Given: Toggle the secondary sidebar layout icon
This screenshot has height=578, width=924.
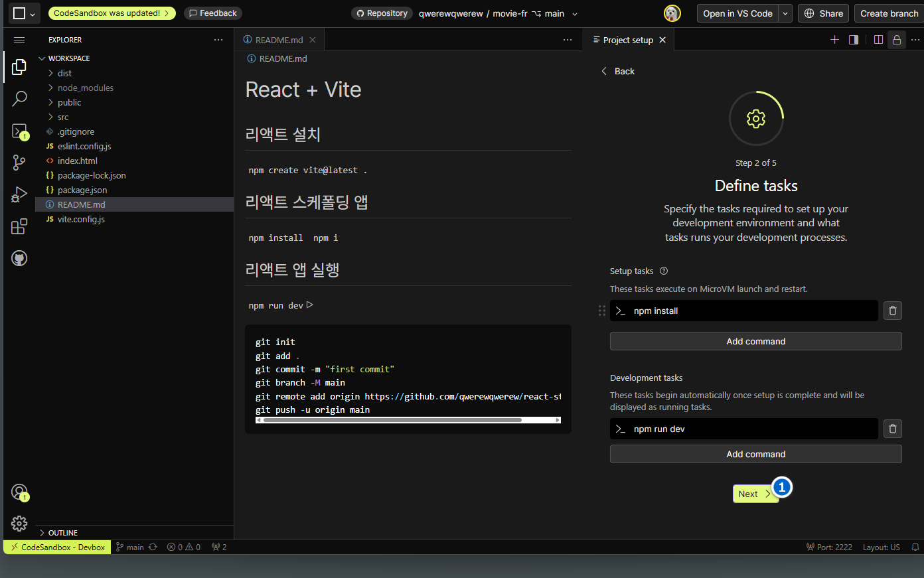Looking at the screenshot, I should point(854,40).
